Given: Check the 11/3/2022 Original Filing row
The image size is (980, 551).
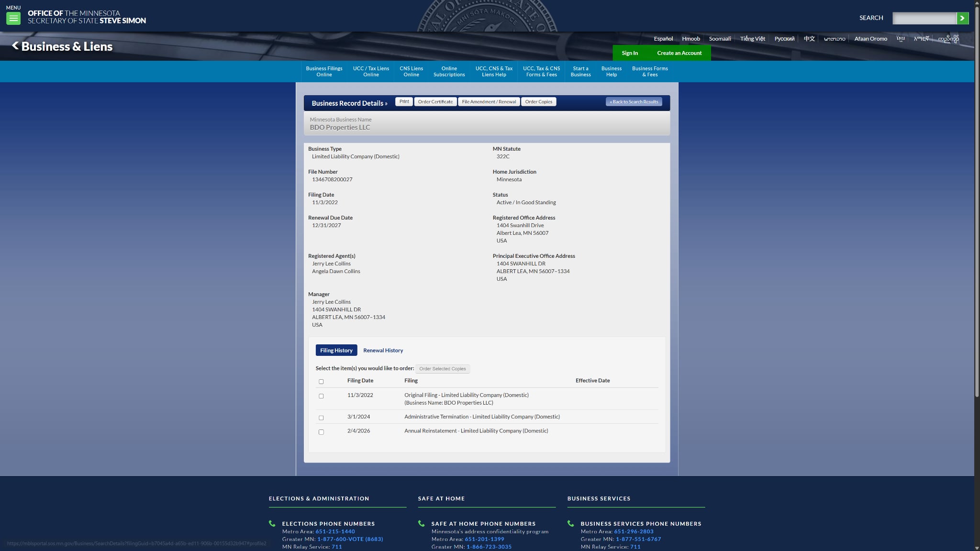Looking at the screenshot, I should point(321,396).
